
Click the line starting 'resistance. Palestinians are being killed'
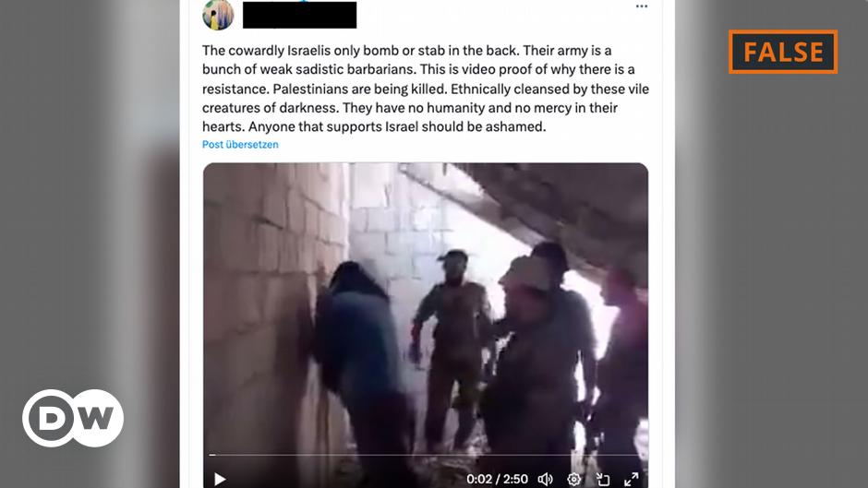[425, 89]
